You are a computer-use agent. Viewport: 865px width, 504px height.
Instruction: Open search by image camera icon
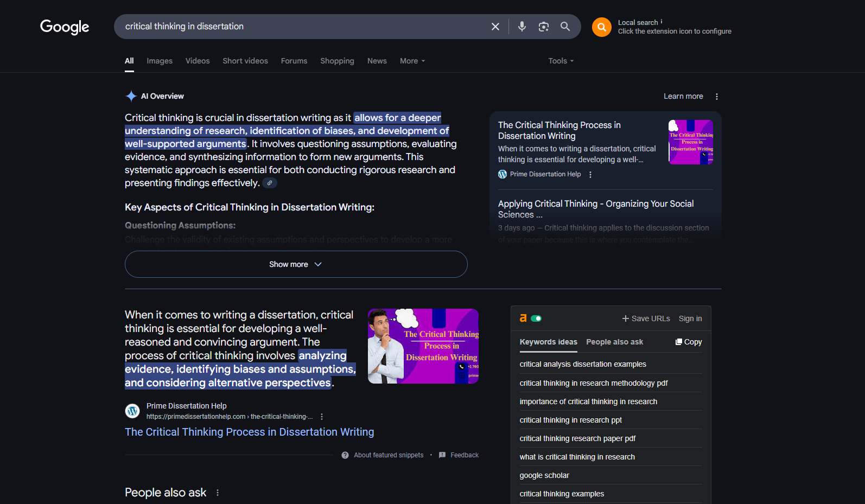(544, 27)
